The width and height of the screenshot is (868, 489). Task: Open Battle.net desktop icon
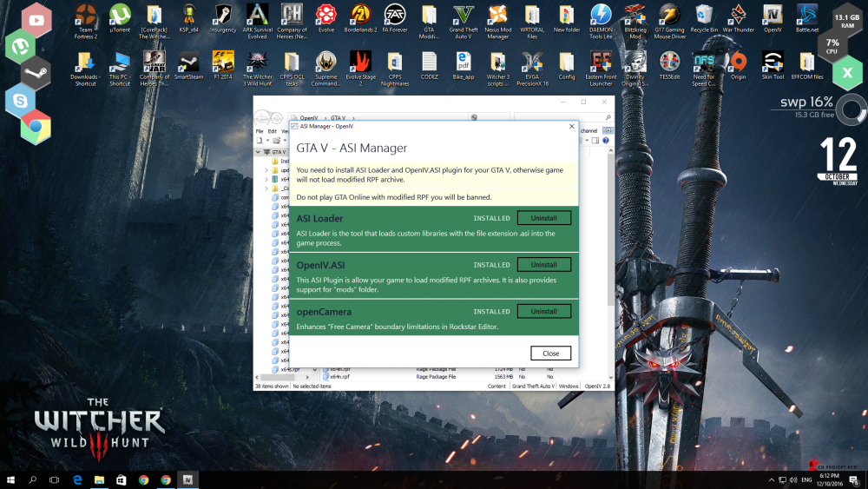click(807, 19)
